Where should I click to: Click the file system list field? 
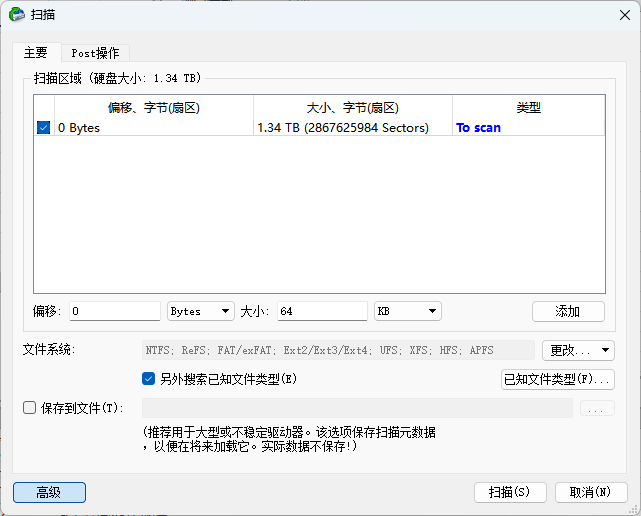pos(338,350)
